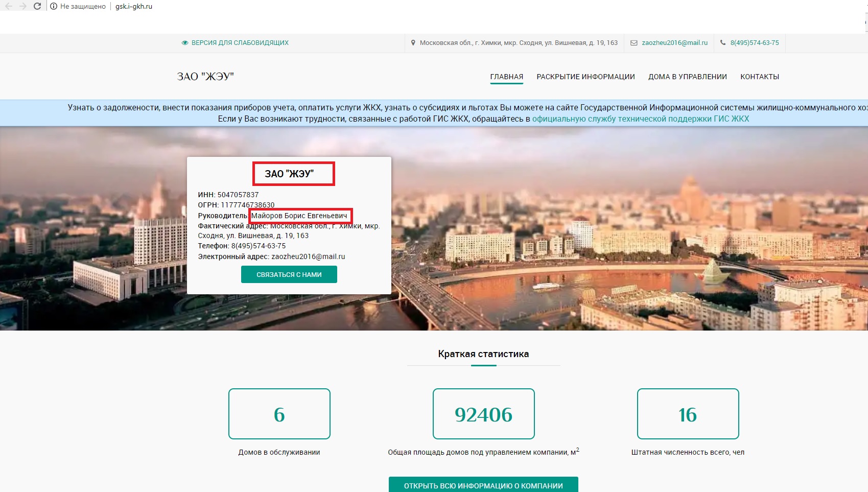Open the РАСКРЫТИЕ ИНФОРМАЦИИ menu item
Image resolution: width=868 pixels, height=492 pixels.
585,77
